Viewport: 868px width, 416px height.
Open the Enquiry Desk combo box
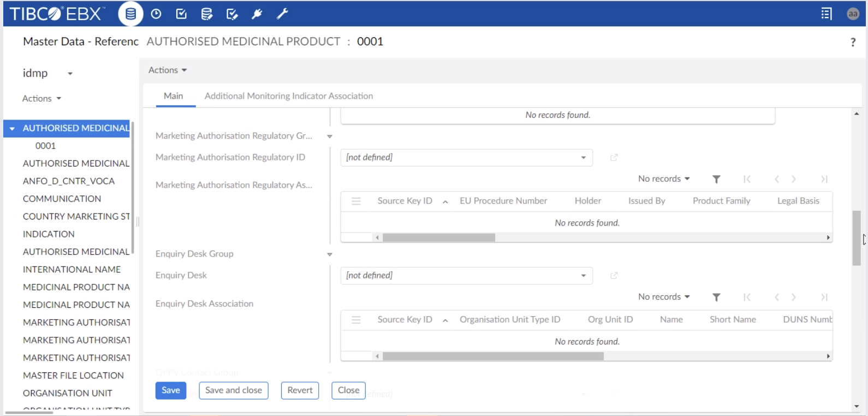466,276
